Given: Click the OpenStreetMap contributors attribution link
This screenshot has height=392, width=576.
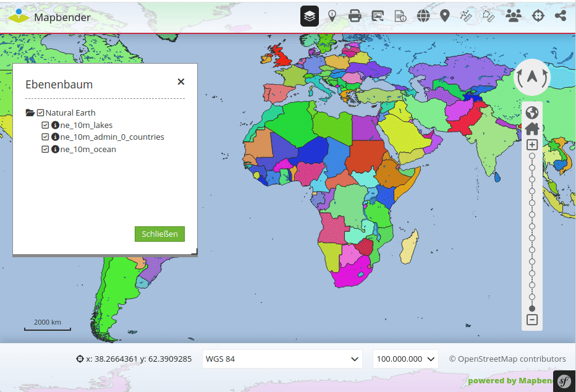Looking at the screenshot, I should click(x=509, y=359).
